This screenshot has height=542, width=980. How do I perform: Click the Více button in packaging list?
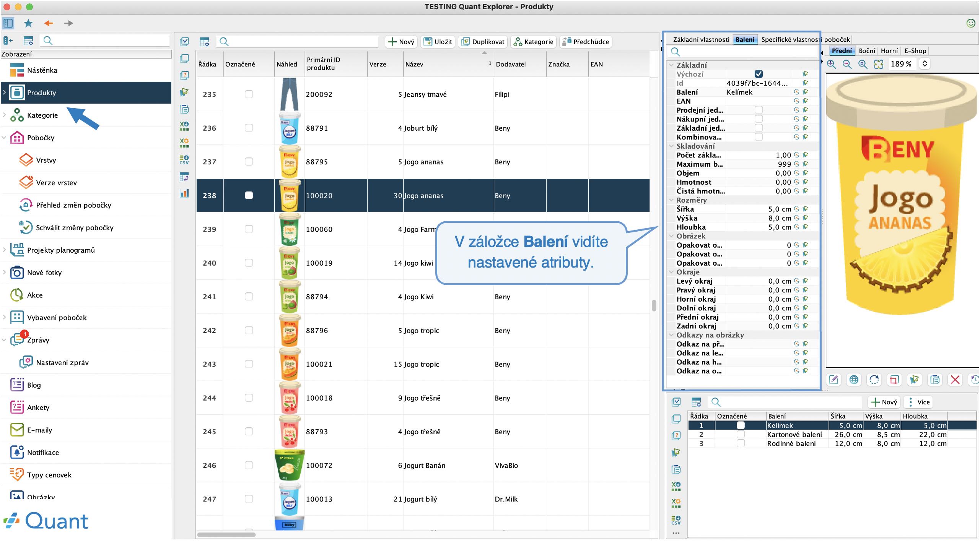pos(918,402)
